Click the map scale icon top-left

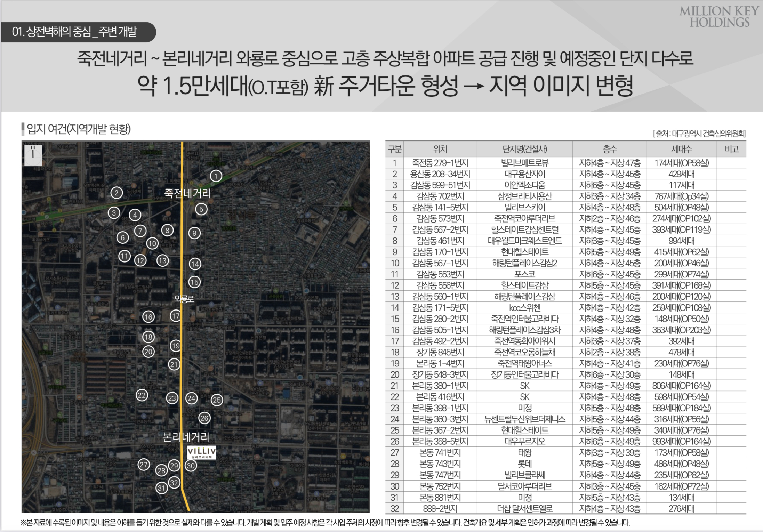point(33,155)
